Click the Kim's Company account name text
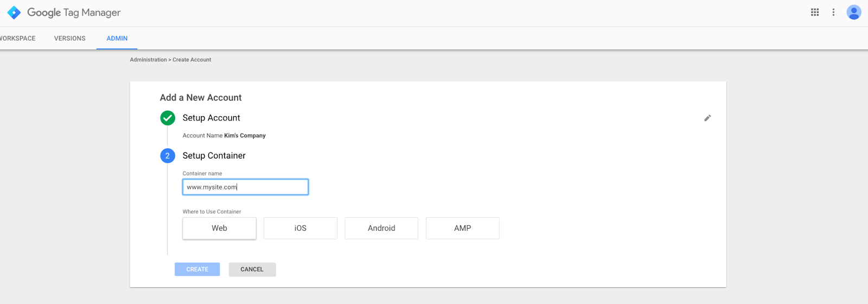This screenshot has width=868, height=304. [x=245, y=136]
